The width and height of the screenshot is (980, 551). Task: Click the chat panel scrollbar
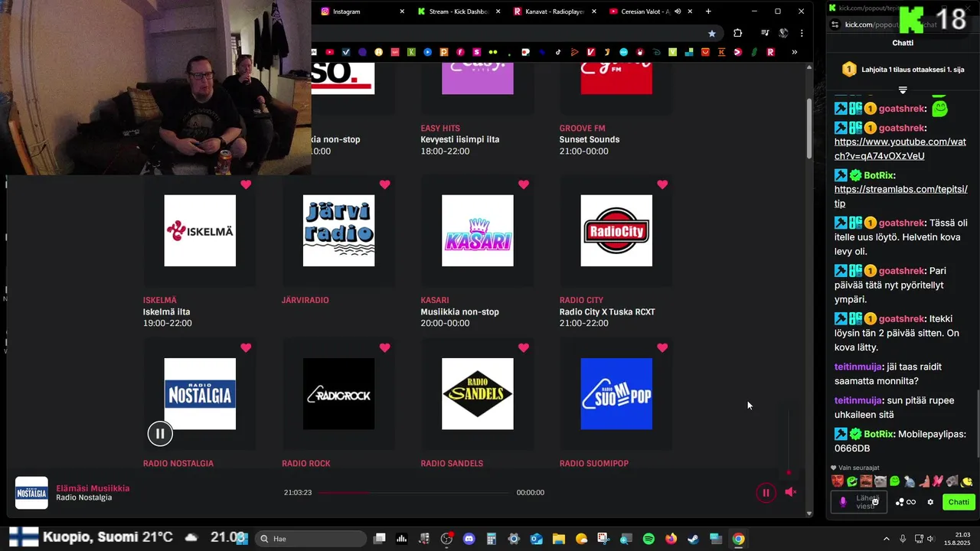[x=977, y=425]
